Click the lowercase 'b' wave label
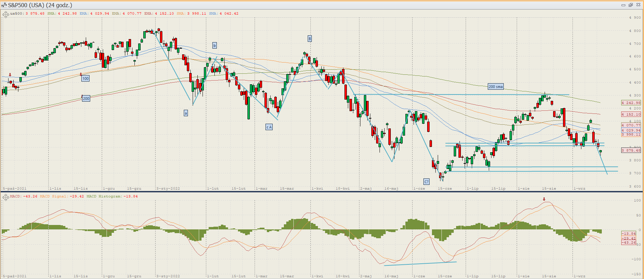The height and width of the screenshot is (279, 644). point(214,46)
